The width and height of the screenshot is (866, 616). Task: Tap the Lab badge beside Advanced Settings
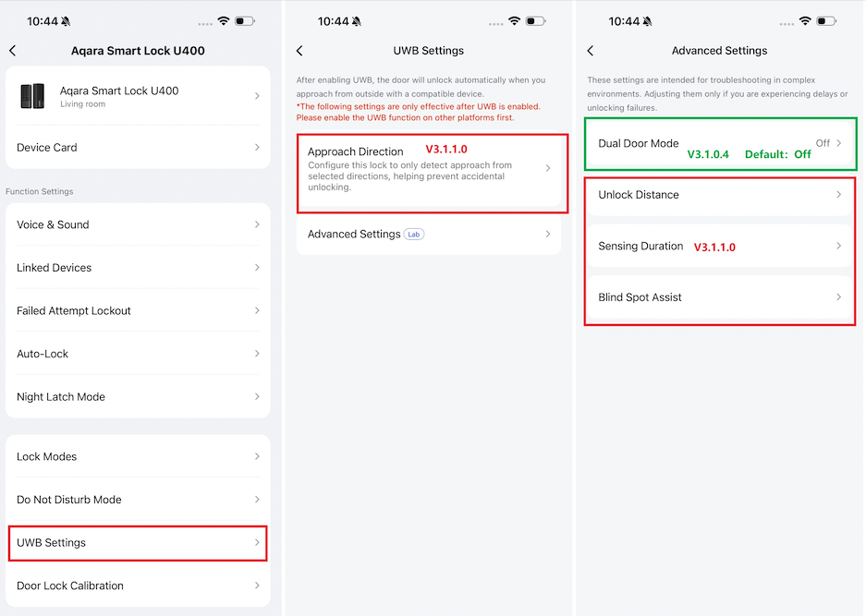pos(414,234)
